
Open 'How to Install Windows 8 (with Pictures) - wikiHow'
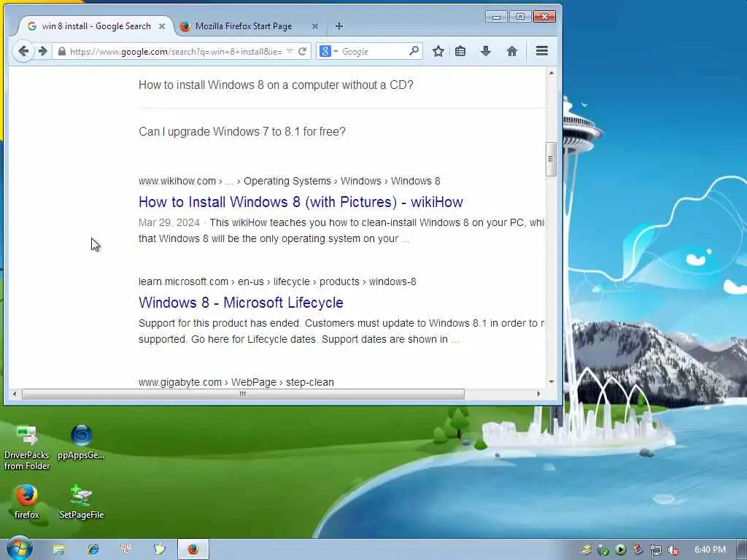pos(301,202)
